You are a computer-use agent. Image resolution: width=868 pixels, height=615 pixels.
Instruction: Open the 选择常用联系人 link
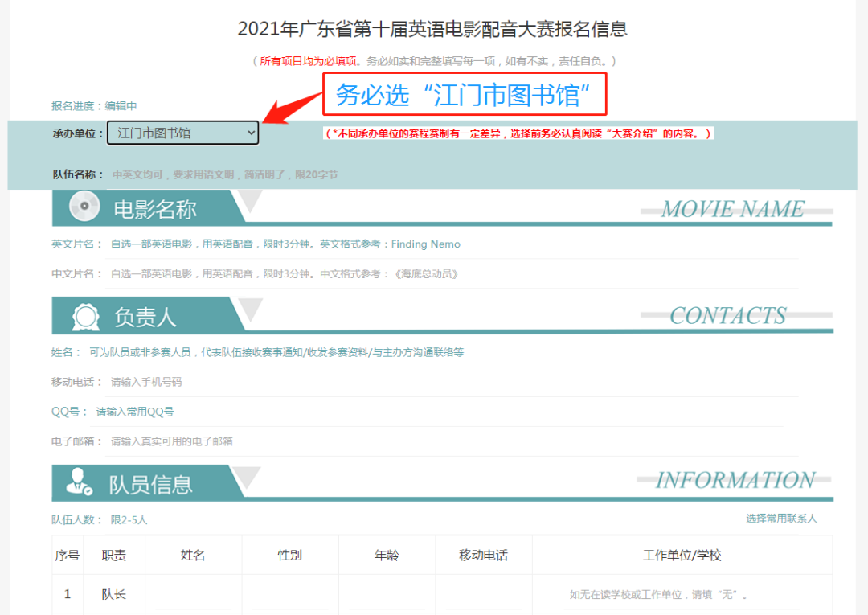point(780,519)
